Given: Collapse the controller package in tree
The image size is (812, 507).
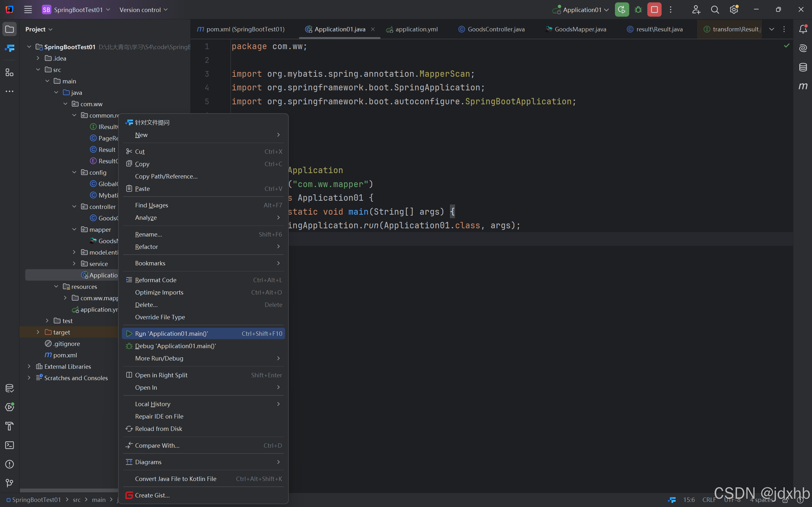Looking at the screenshot, I should tap(74, 206).
